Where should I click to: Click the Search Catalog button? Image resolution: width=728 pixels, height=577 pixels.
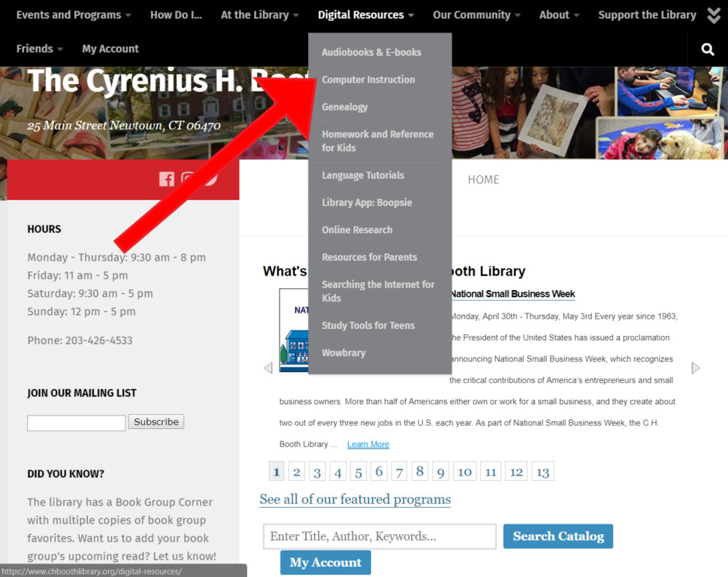tap(558, 536)
